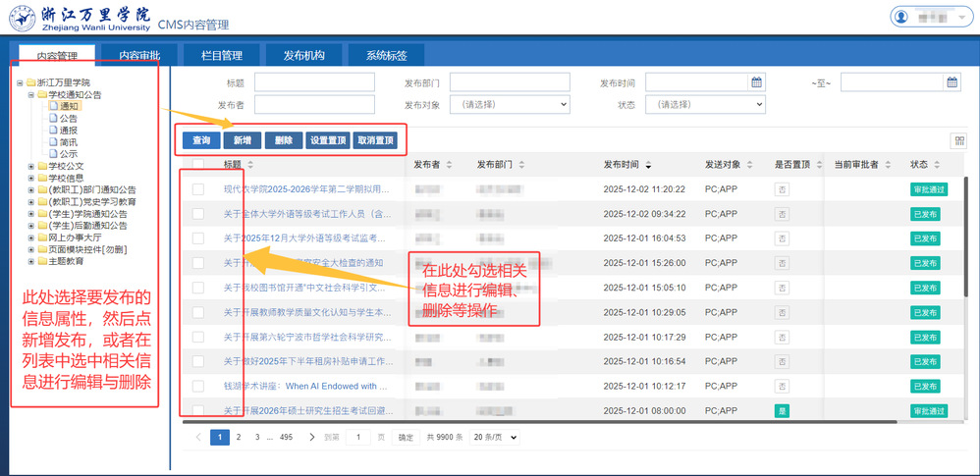Sort table by 状态 column arrows
Viewport: 980px width, 476px height.
click(938, 165)
